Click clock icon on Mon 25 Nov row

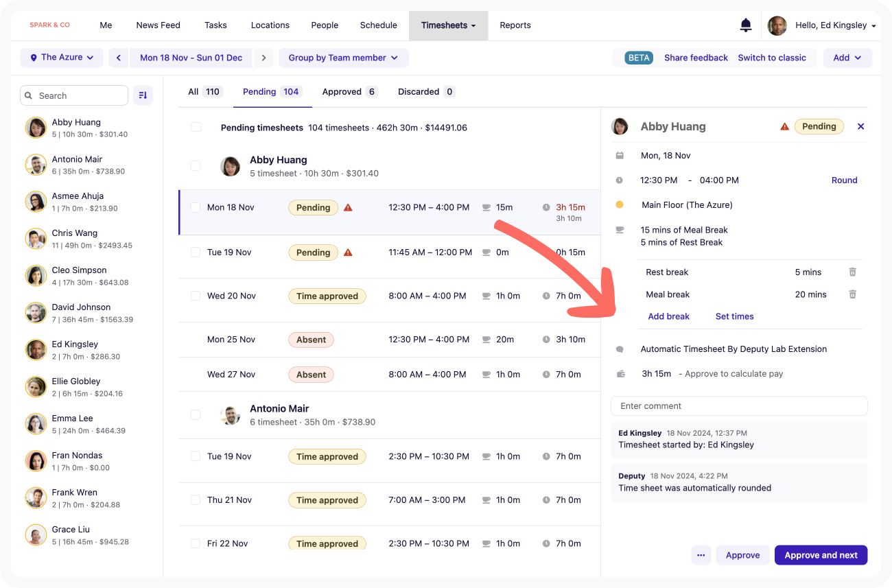546,340
